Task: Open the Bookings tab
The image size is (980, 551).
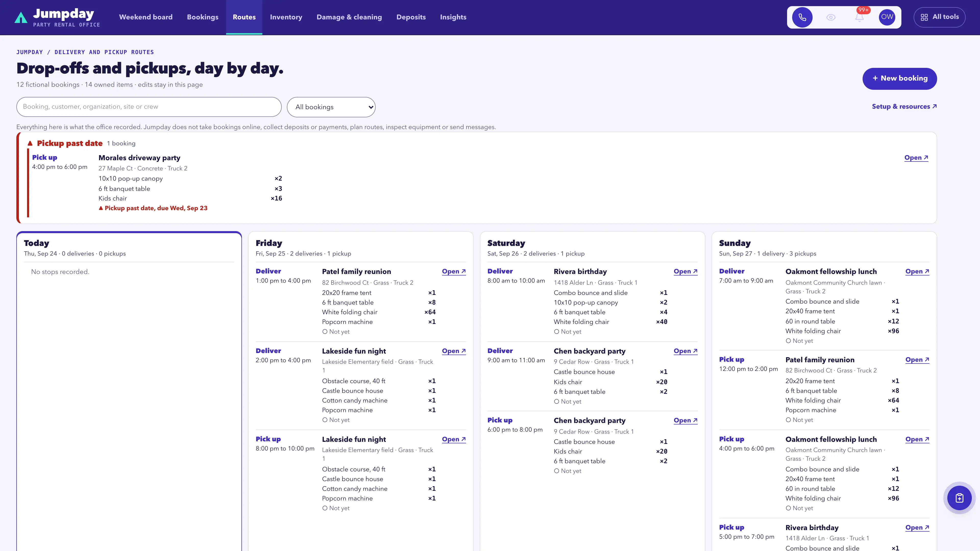Action: (202, 17)
